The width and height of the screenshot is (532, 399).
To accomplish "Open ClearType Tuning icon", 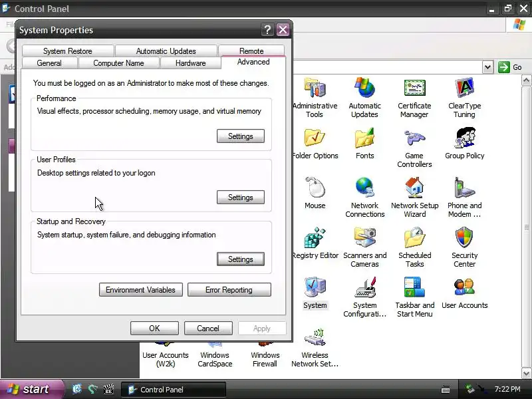I will click(x=464, y=88).
